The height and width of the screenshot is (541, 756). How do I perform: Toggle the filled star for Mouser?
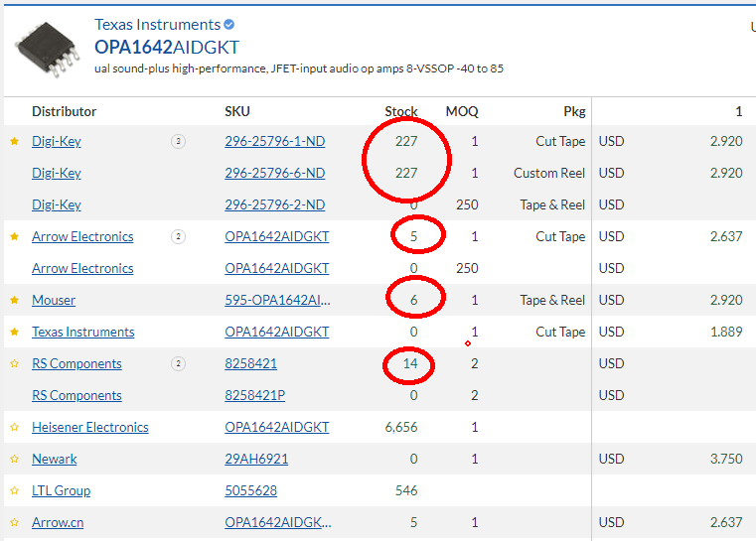tap(15, 300)
